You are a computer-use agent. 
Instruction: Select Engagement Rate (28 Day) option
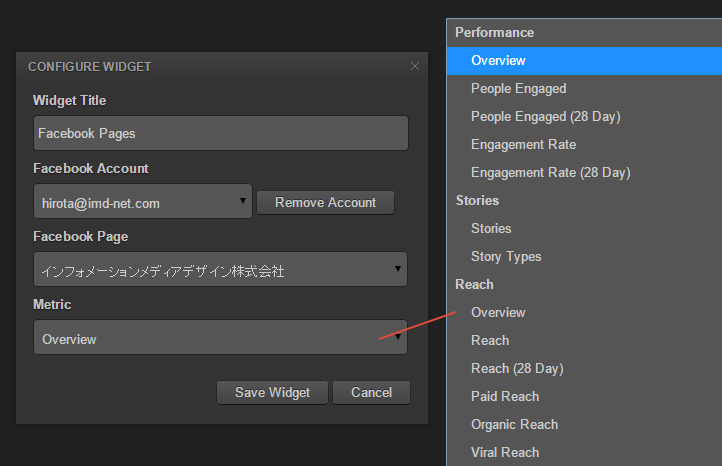(584, 173)
